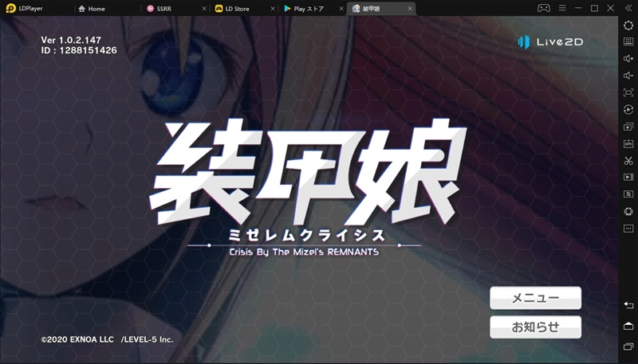
Task: Switch to the Home tab
Action: pyautogui.click(x=92, y=9)
